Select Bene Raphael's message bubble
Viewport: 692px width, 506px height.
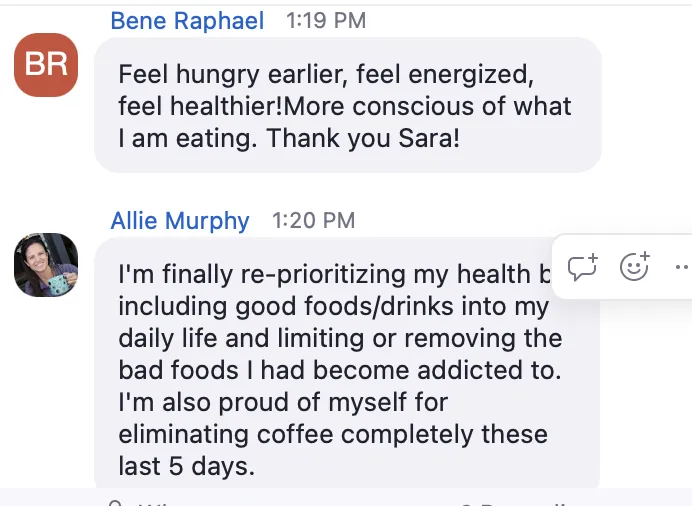click(x=348, y=105)
